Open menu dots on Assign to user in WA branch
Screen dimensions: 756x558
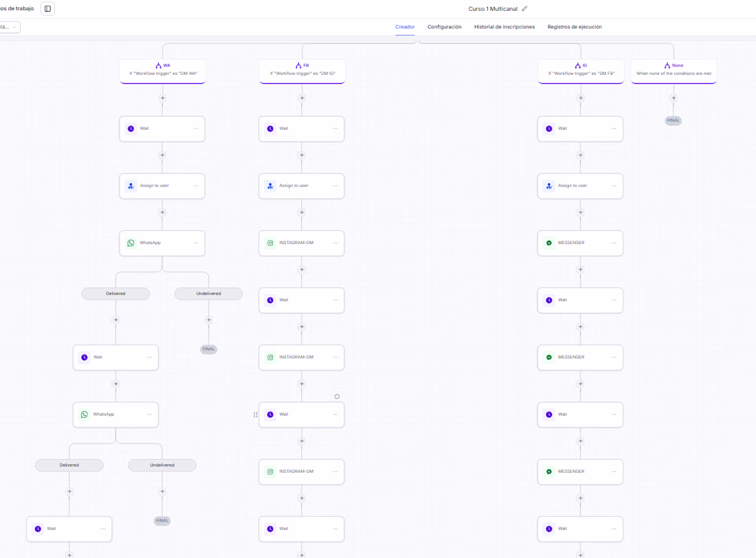tap(196, 186)
